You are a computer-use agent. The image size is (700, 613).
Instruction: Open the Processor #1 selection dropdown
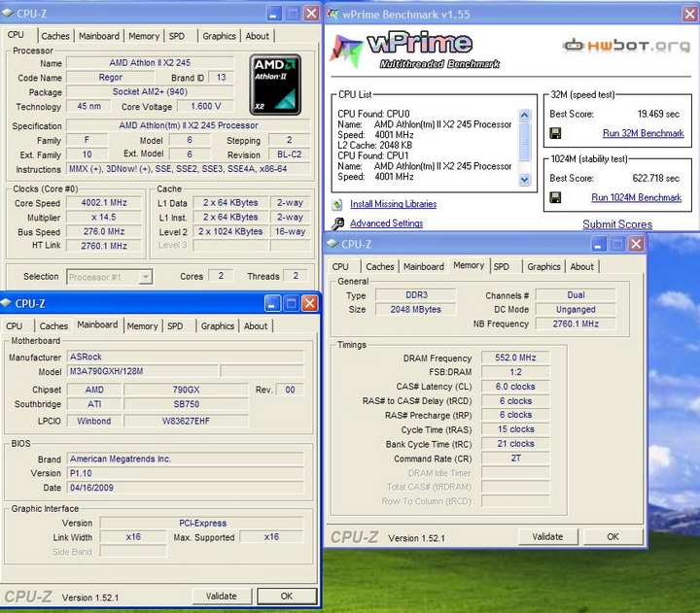pyautogui.click(x=146, y=277)
